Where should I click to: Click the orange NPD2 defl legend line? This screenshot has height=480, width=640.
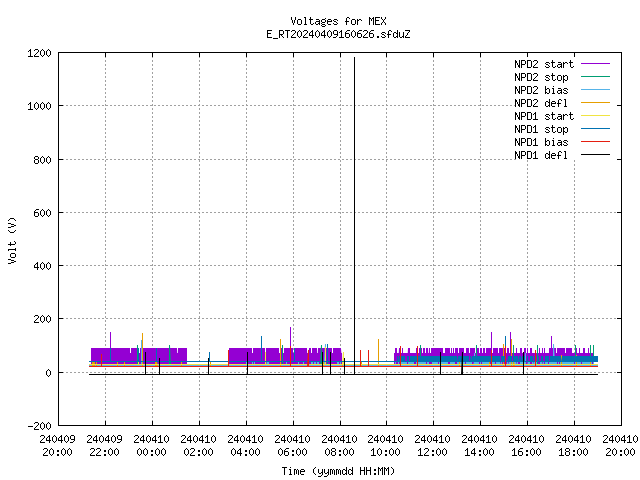[x=596, y=102]
